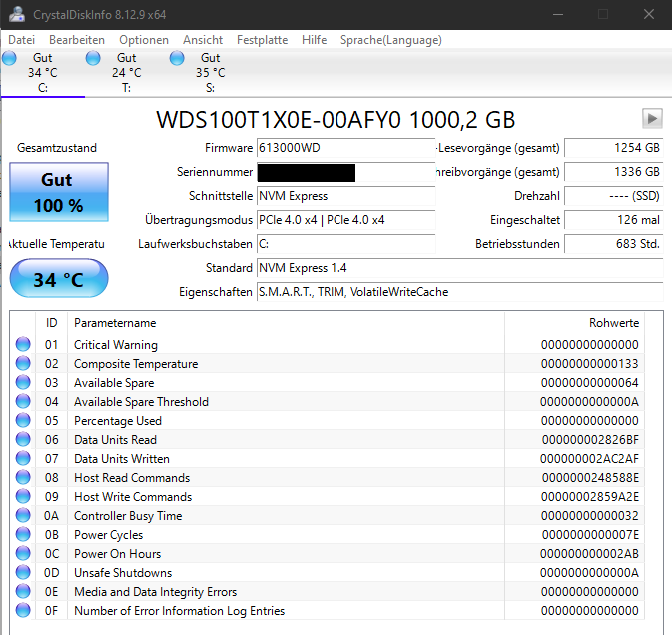
Task: Select the Controller Busy Time parameter name
Action: click(x=128, y=516)
